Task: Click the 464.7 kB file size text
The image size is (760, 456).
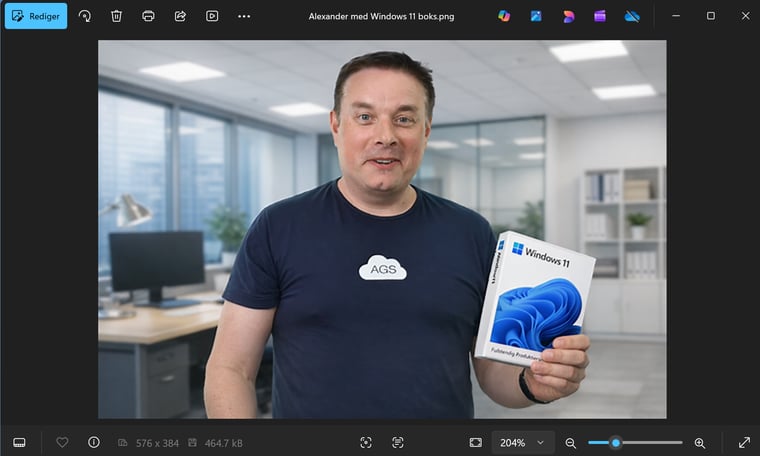Action: point(223,443)
